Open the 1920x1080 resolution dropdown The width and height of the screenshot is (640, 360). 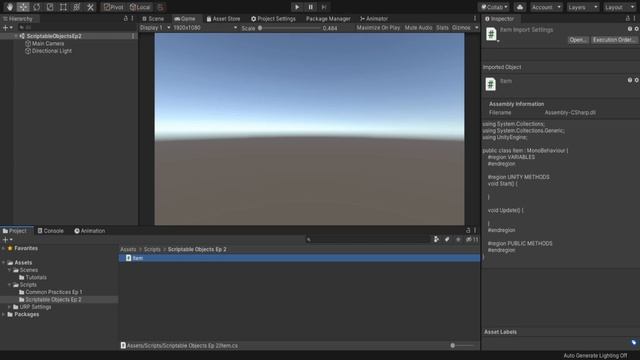(x=205, y=28)
